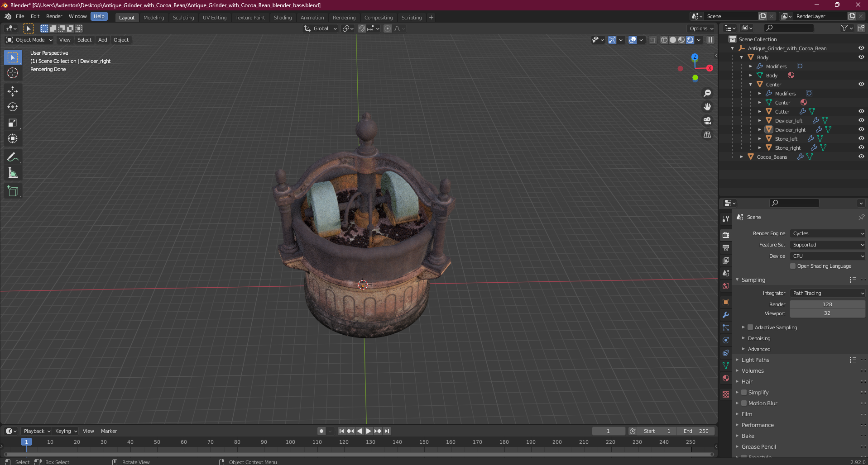Click the Pan view hand icon
This screenshot has width=868, height=465.
tap(707, 107)
